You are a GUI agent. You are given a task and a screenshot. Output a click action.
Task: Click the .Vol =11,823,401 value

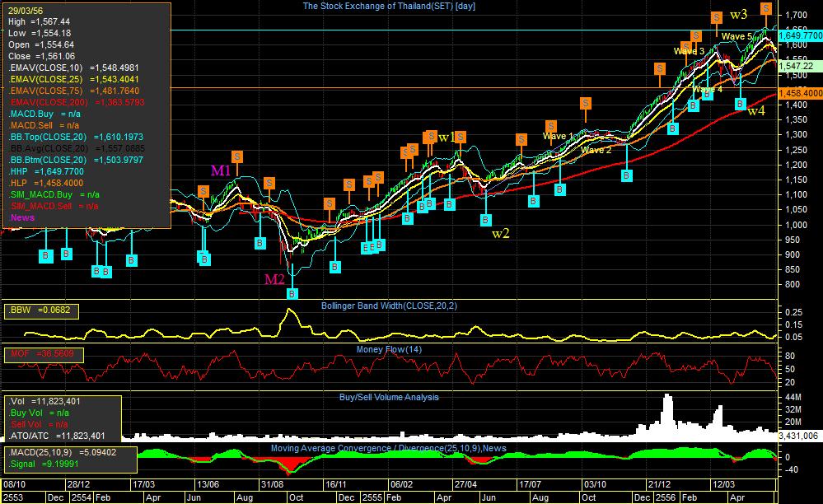tap(45, 401)
